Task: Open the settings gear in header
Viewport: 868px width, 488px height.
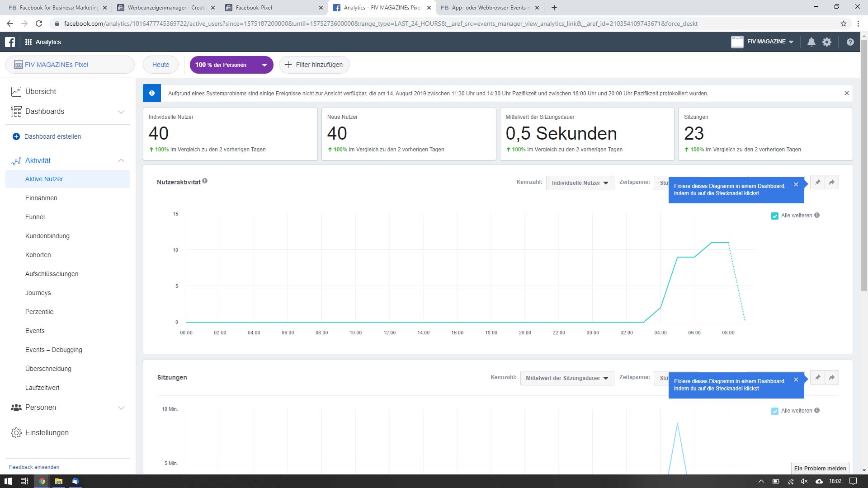Action: point(827,42)
